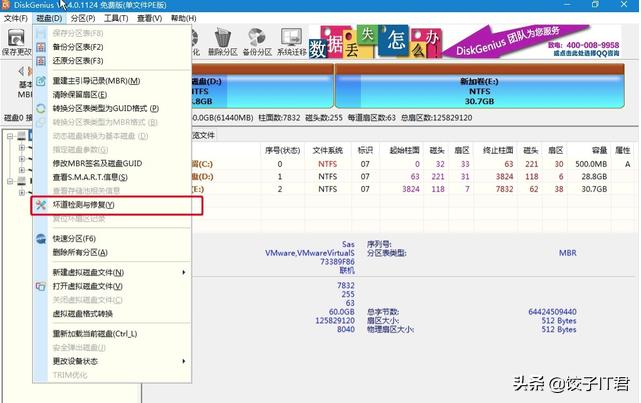Click the 30.7GB capacity cell in table
641x403 pixels.
click(594, 189)
